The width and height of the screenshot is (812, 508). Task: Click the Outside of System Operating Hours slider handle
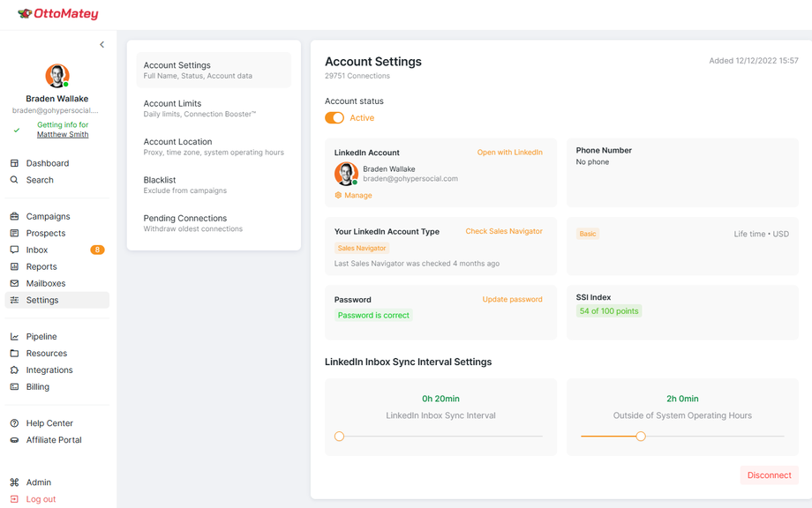coord(641,436)
